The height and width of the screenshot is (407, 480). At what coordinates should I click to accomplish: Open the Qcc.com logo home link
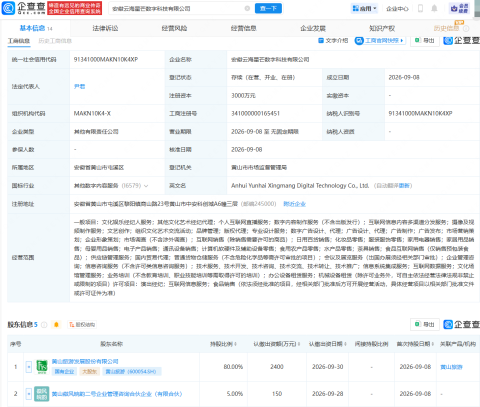24,8
